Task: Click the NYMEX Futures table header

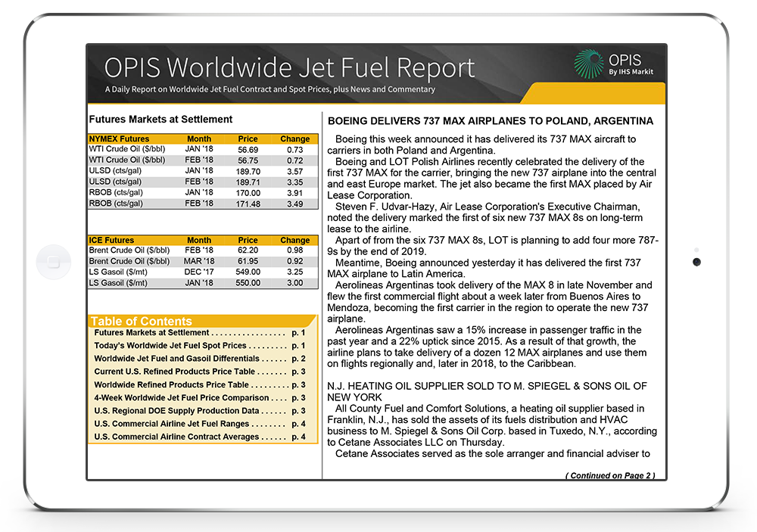Action: pyautogui.click(x=120, y=139)
